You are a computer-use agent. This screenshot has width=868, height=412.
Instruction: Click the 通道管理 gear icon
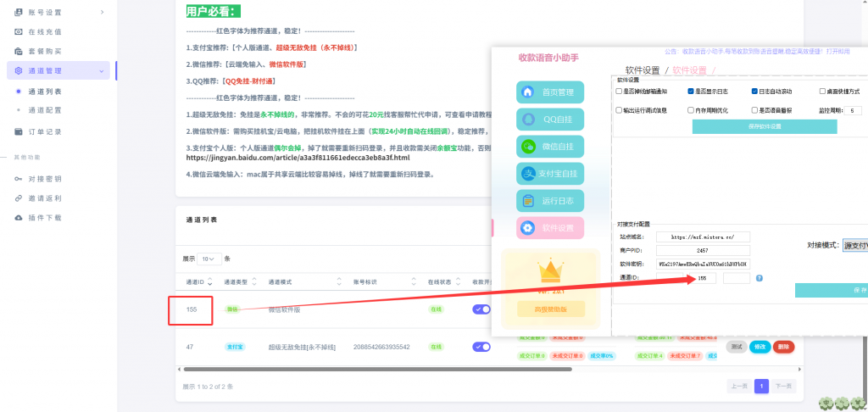pos(19,71)
